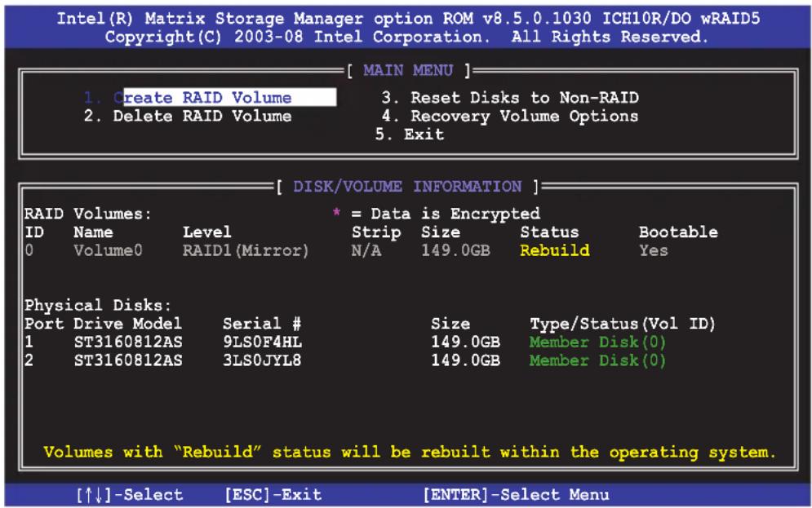Click the 149.0GB size of port 2 disk
The width and height of the screenshot is (812, 508).
[465, 360]
